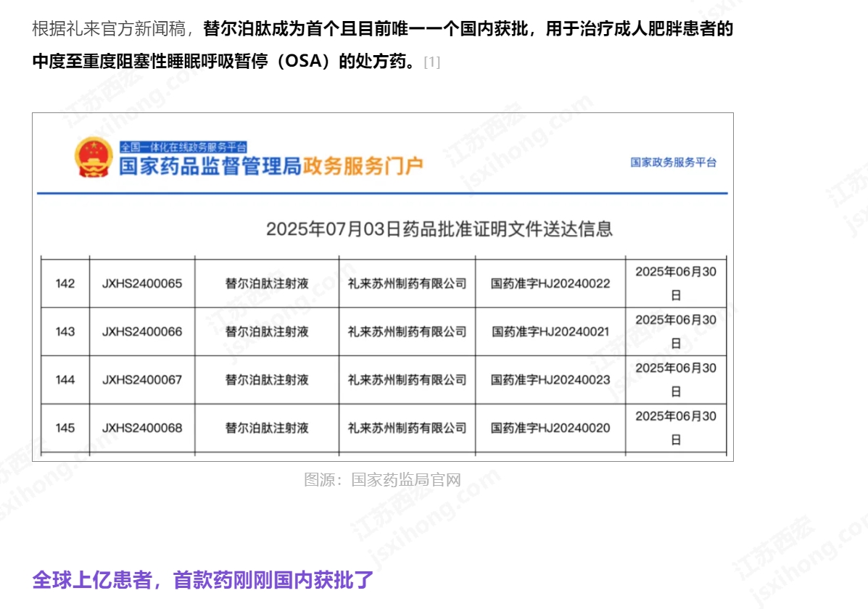Click 全国一体化在线政务服务平台 banner label
868x609 pixels.
pos(183,146)
